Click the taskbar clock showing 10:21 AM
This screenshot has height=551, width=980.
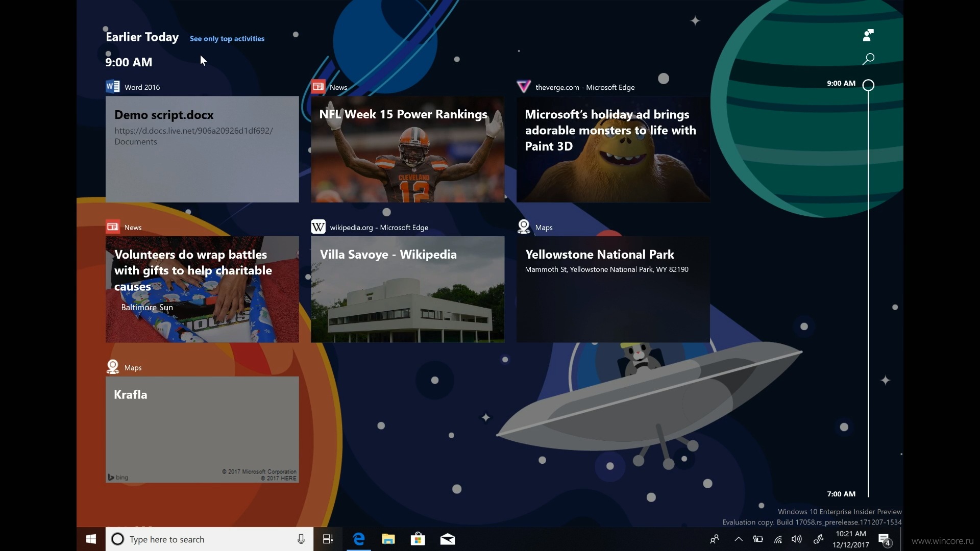coord(851,539)
